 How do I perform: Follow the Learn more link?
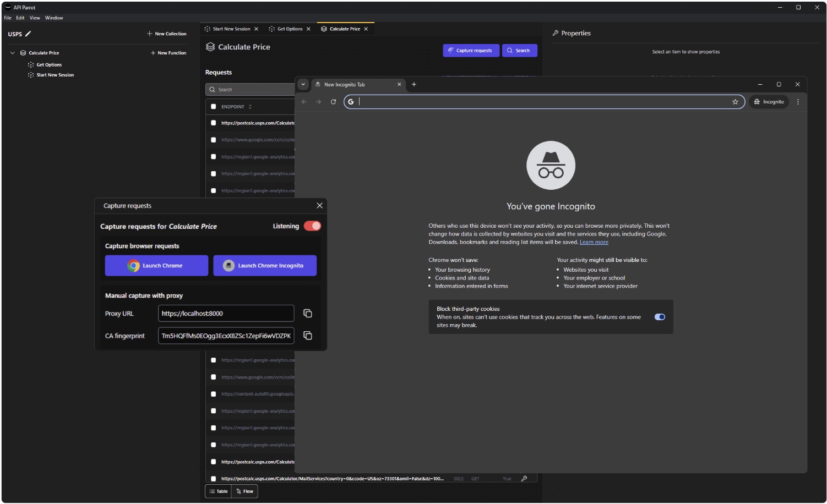click(594, 242)
